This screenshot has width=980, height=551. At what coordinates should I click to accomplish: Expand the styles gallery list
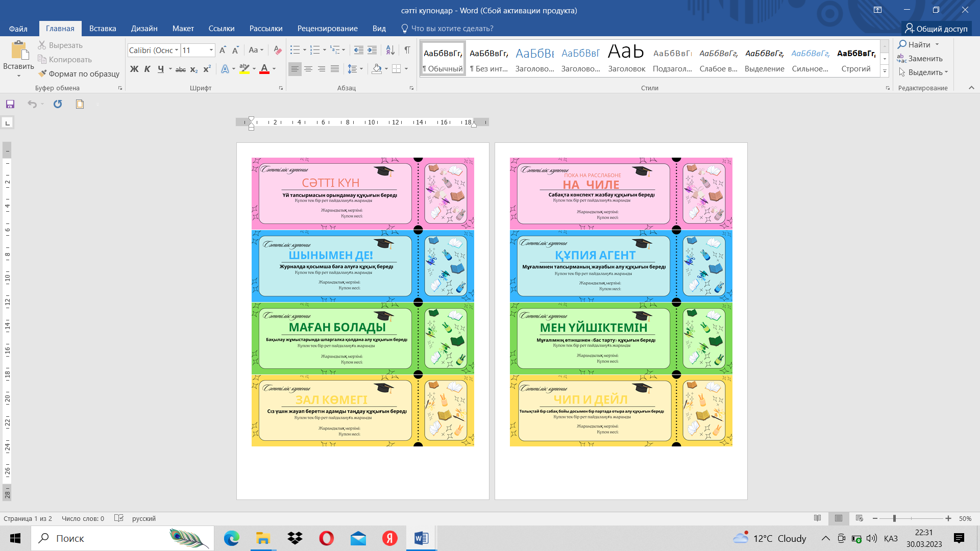pyautogui.click(x=885, y=71)
